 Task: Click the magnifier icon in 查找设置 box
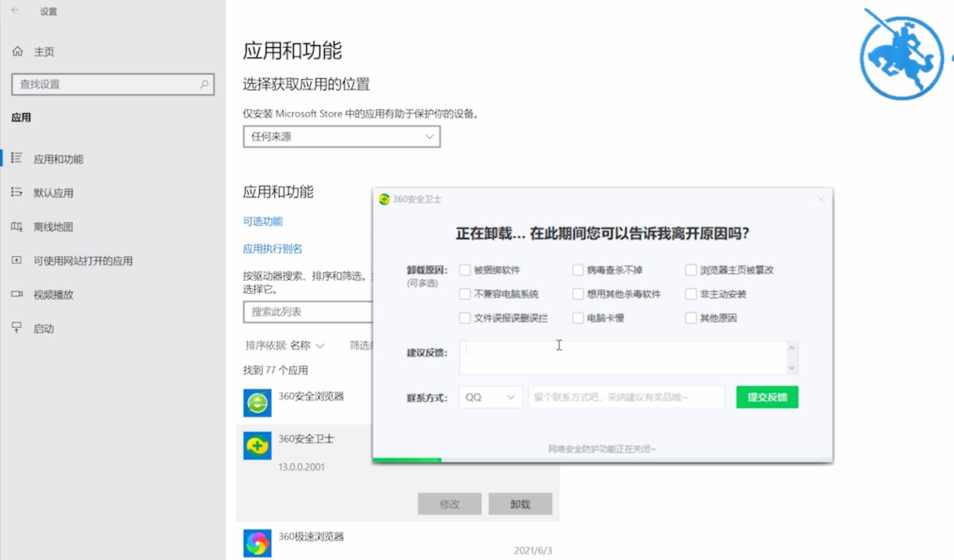(x=204, y=84)
